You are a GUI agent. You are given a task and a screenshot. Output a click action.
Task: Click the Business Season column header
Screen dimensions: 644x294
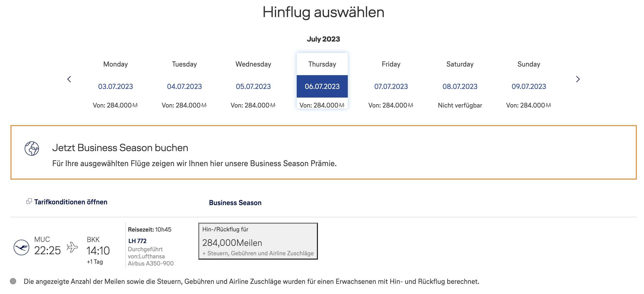tap(235, 203)
